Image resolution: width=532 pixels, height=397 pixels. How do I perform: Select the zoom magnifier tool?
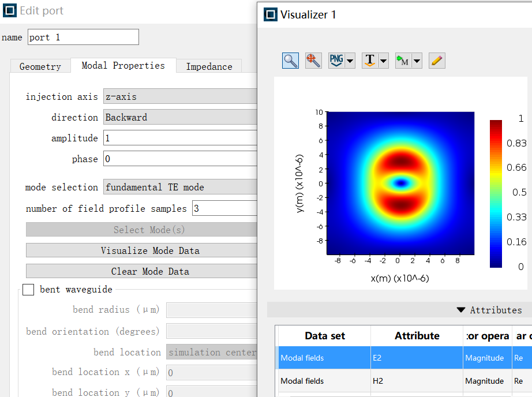pyautogui.click(x=290, y=61)
